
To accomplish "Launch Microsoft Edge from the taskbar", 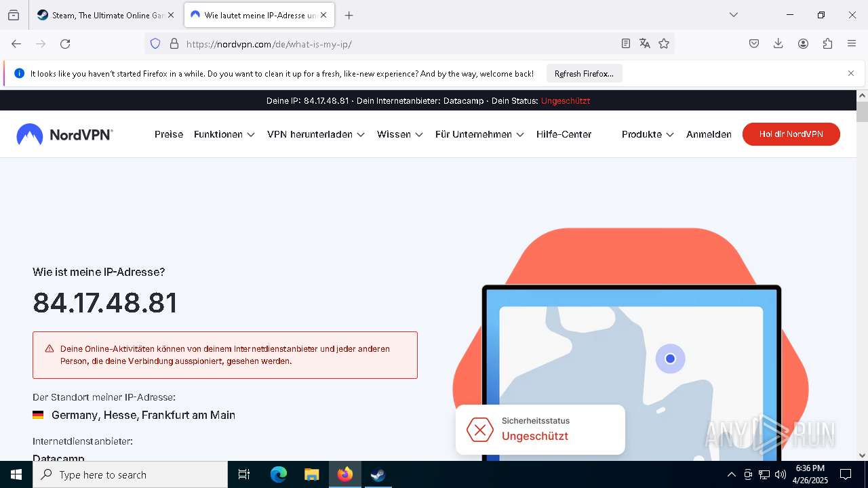I will (x=279, y=474).
